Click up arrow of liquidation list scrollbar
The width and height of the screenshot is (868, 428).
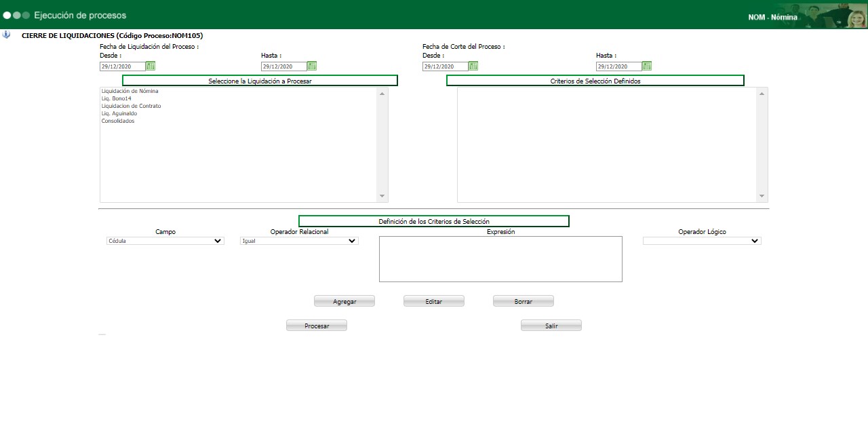(382, 94)
